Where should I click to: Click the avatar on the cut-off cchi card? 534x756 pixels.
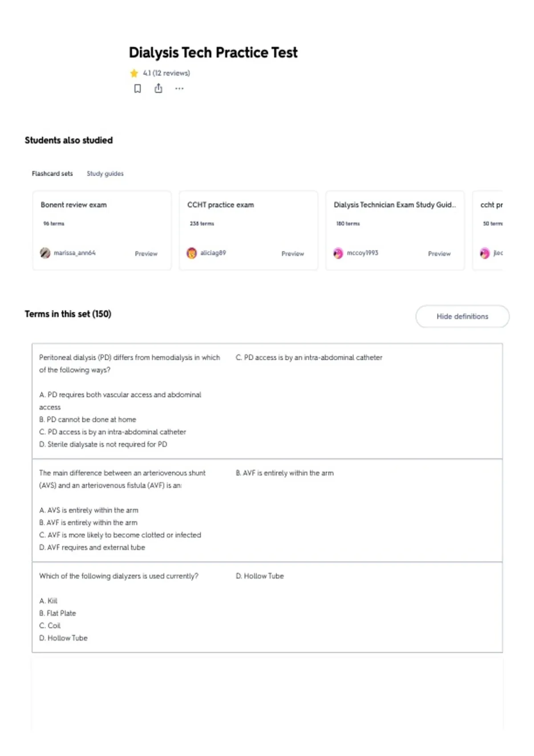coord(485,253)
